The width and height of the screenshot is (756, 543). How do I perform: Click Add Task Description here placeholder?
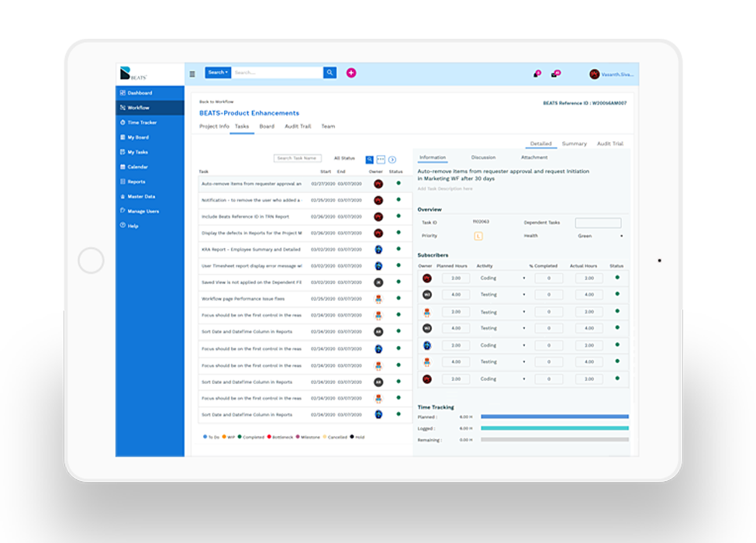coord(445,188)
